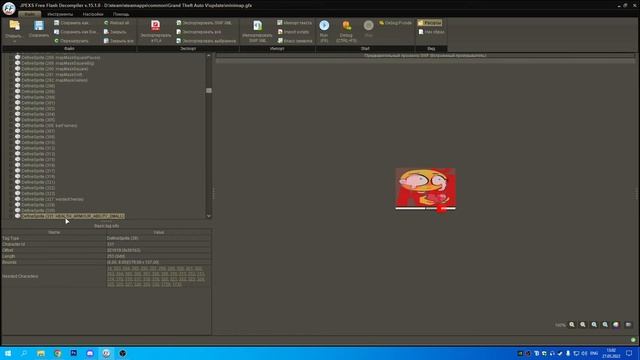Click Import text button
The width and height of the screenshot is (640, 360).
click(294, 23)
